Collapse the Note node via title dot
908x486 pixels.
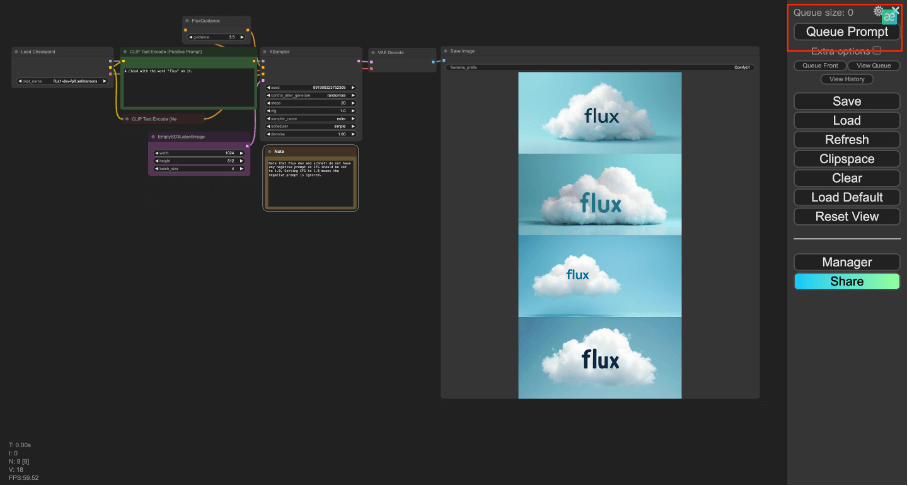click(x=270, y=151)
